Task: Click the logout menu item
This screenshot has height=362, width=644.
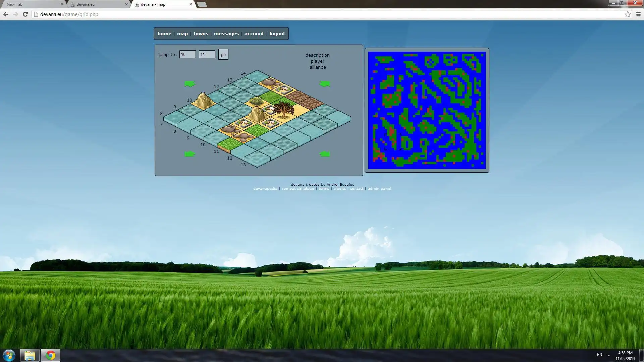Action: 277,33
